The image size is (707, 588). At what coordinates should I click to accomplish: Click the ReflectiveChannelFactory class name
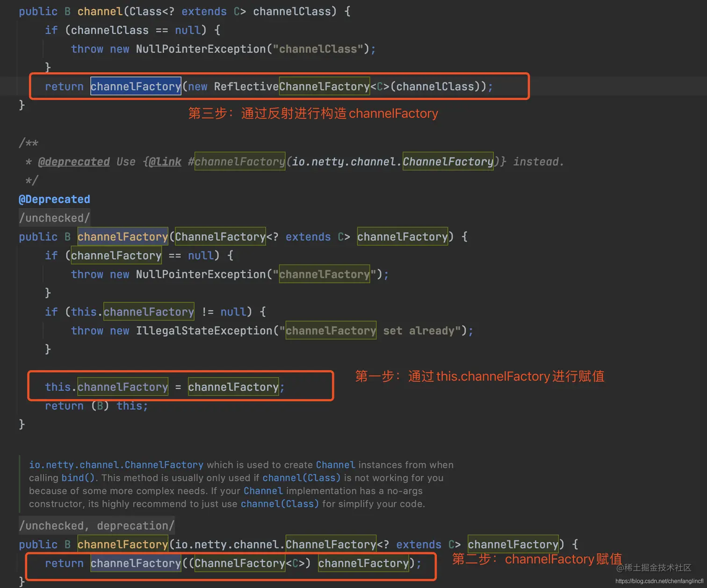[292, 86]
